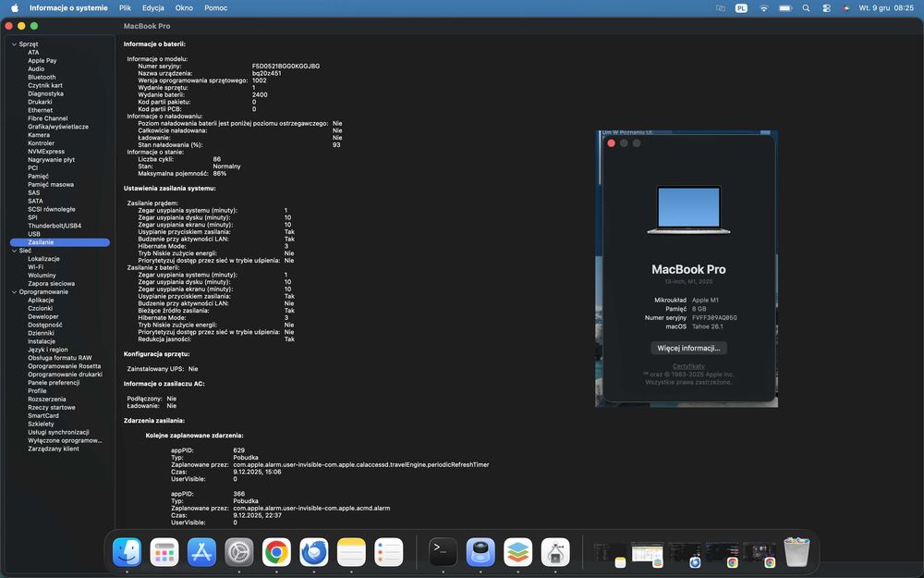Select Oprogramowanie Rosetta in the sidebar

click(x=65, y=366)
